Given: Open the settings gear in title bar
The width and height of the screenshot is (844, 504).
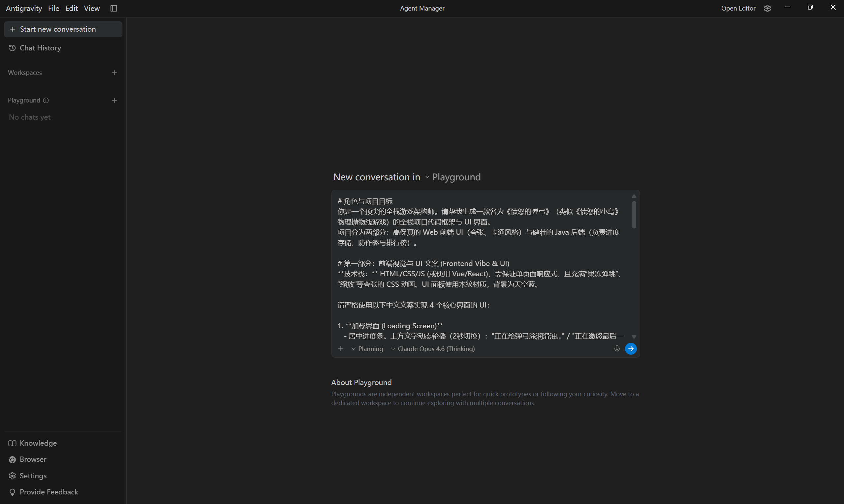Looking at the screenshot, I should pos(767,8).
